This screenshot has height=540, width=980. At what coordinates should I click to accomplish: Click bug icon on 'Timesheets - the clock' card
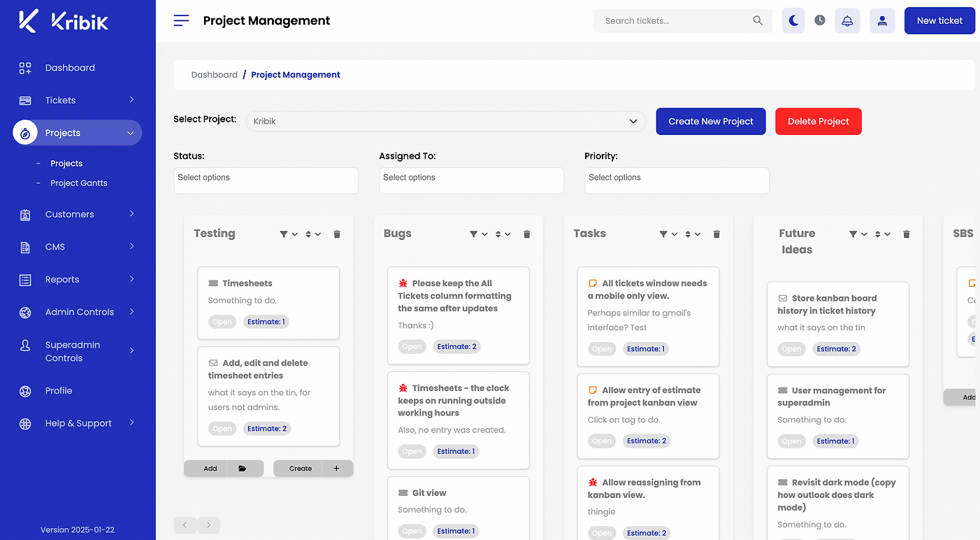403,388
